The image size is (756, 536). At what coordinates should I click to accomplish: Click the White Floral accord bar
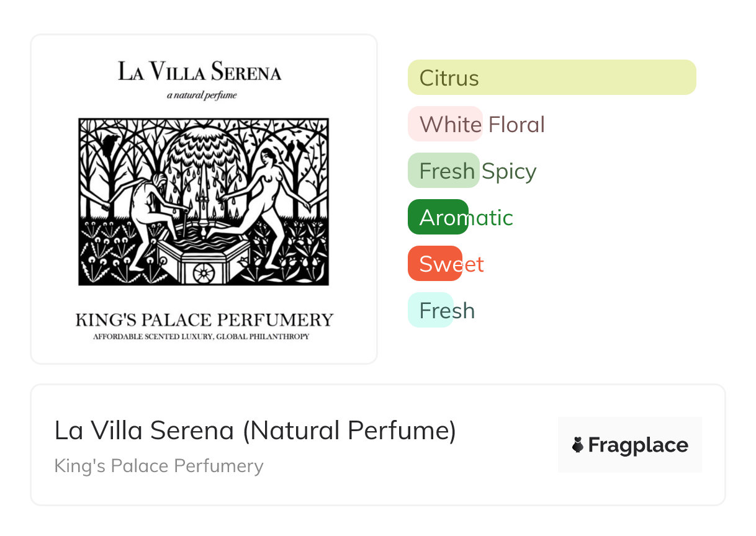pos(445,124)
